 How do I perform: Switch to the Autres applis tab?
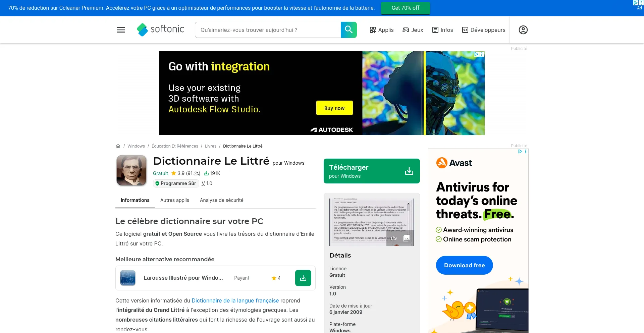click(x=175, y=200)
